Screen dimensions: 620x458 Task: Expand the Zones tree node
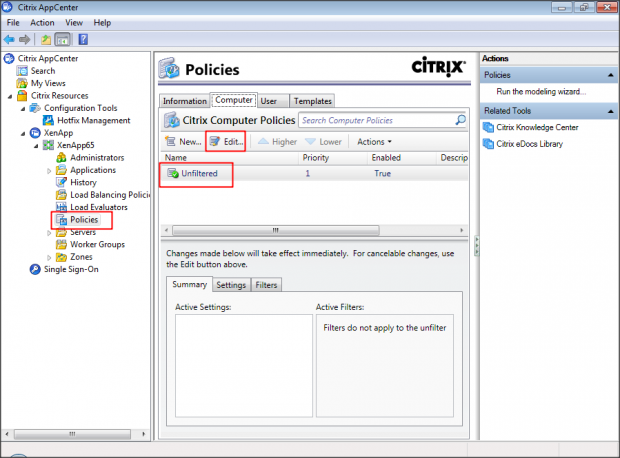[49, 257]
